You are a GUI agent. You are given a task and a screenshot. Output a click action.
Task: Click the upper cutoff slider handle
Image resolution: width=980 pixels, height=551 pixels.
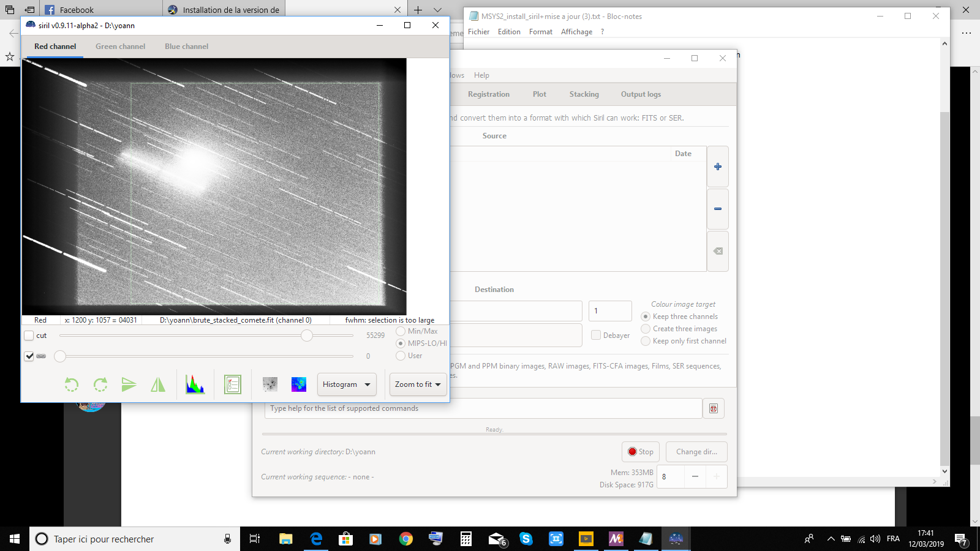point(307,335)
